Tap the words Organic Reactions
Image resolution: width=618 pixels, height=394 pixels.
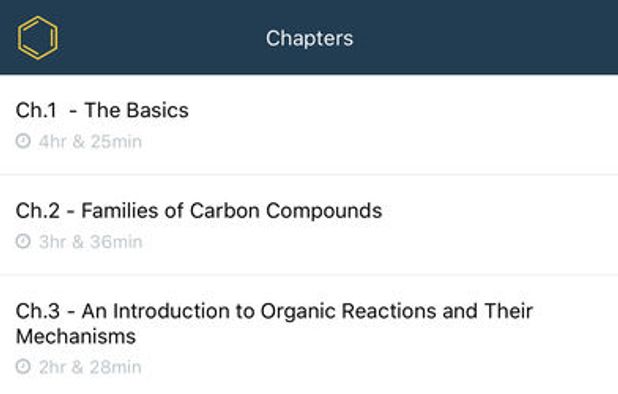348,311
